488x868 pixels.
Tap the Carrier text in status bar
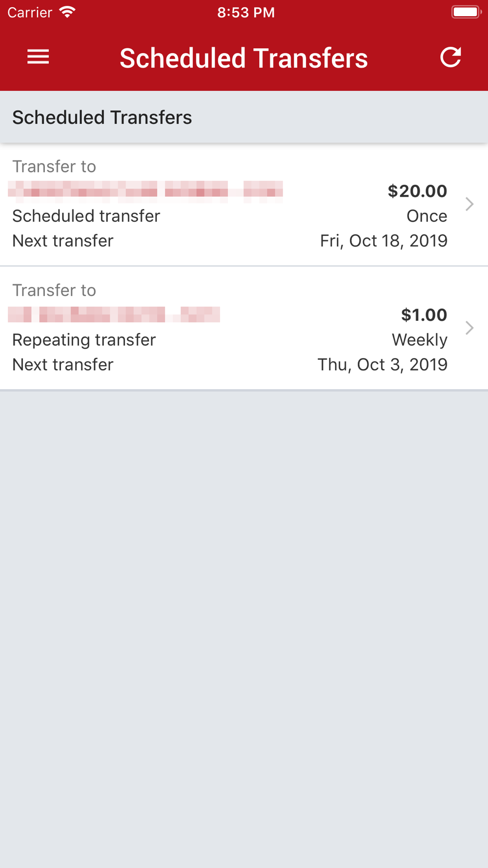click(30, 12)
